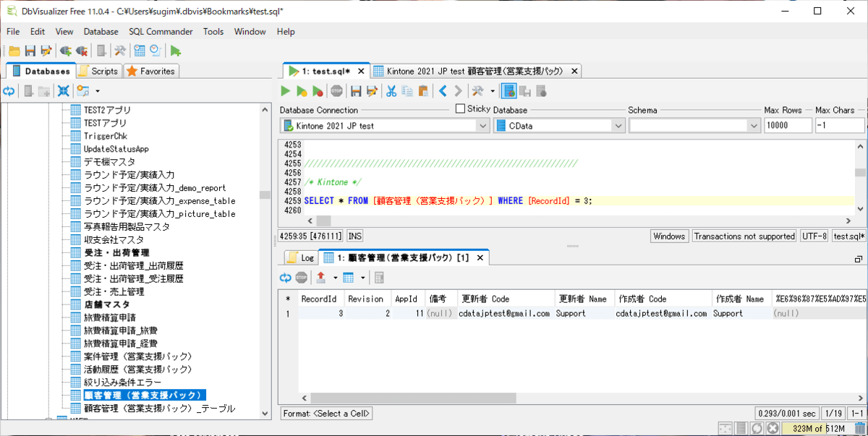The image size is (868, 436).
Task: Click the Format Select a Cell button
Action: tap(326, 414)
